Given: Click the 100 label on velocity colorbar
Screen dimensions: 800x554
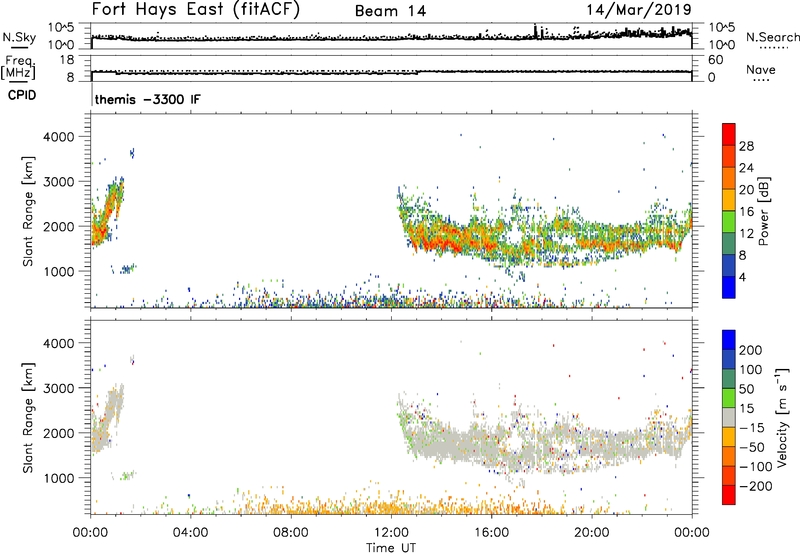Looking at the screenshot, I should (751, 370).
